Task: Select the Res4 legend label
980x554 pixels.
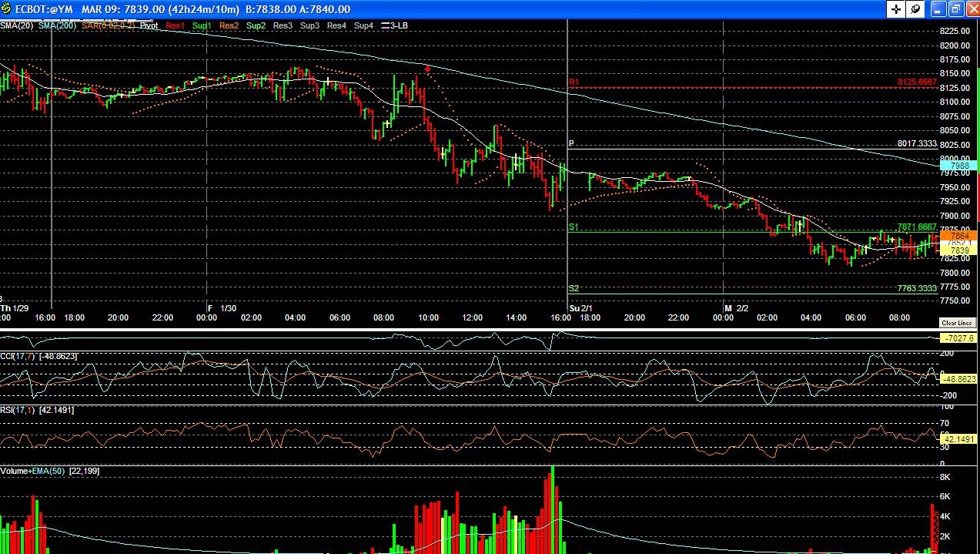Action: (336, 25)
